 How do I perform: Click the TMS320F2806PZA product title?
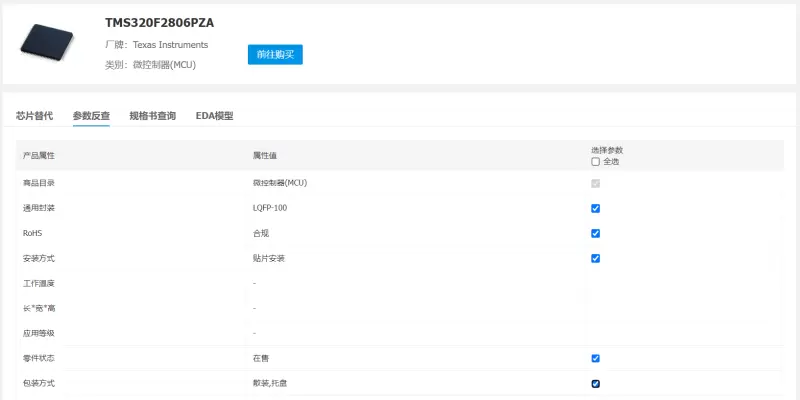point(159,23)
